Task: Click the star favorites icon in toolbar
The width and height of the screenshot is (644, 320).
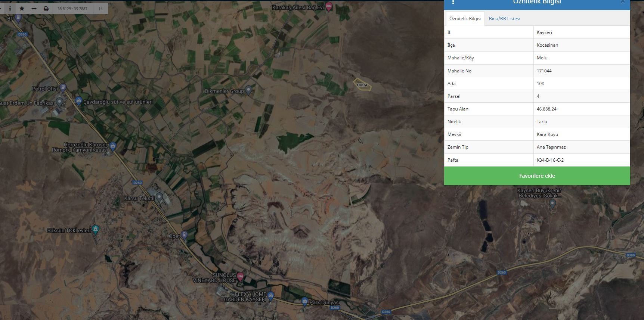Action: (x=22, y=9)
